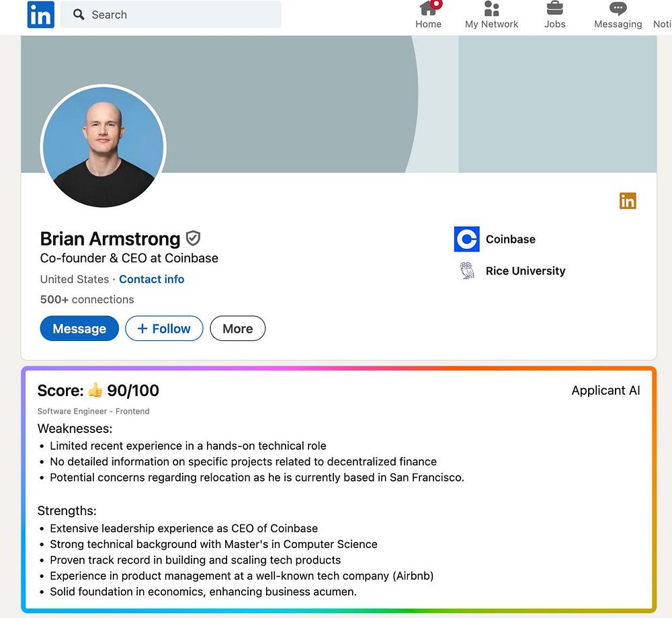
Task: Click the thumbs-up score emoji
Action: coord(95,390)
